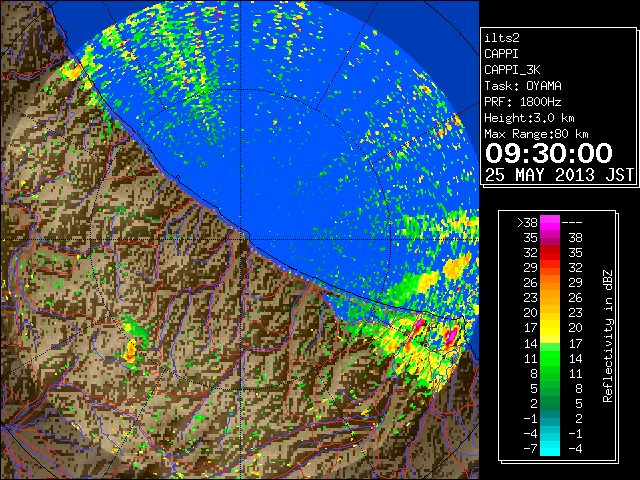Click the '>38' value in the legend

point(527,223)
